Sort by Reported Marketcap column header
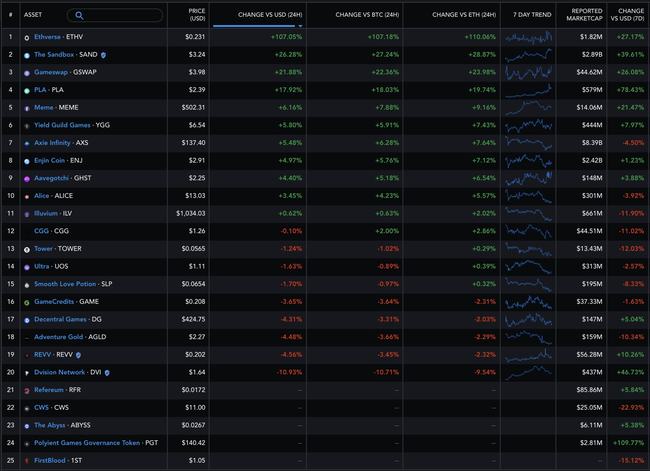This screenshot has height=471, width=650. (584, 15)
